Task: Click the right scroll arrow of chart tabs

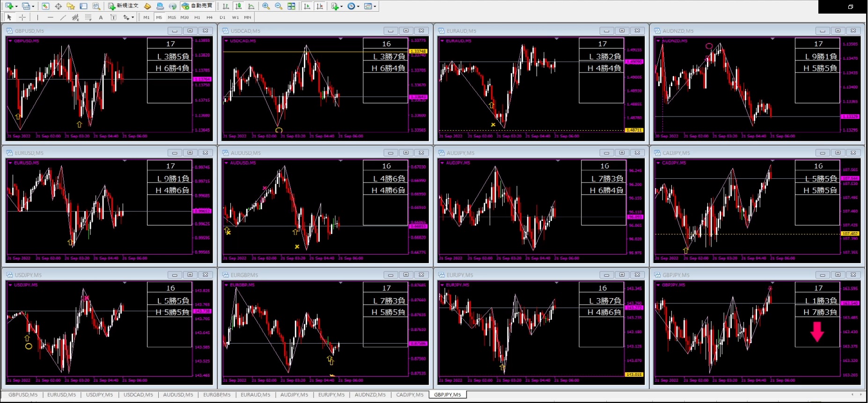Action: coord(861,395)
